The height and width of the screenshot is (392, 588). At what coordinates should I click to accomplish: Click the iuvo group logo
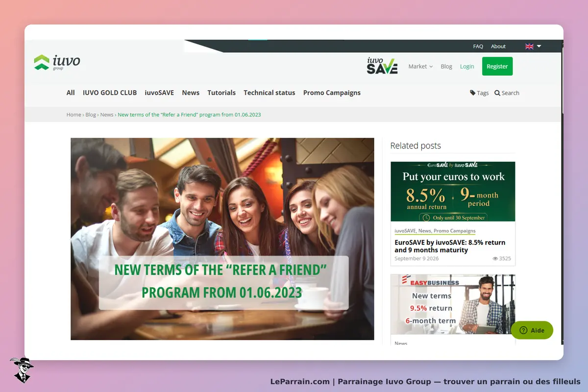click(57, 62)
